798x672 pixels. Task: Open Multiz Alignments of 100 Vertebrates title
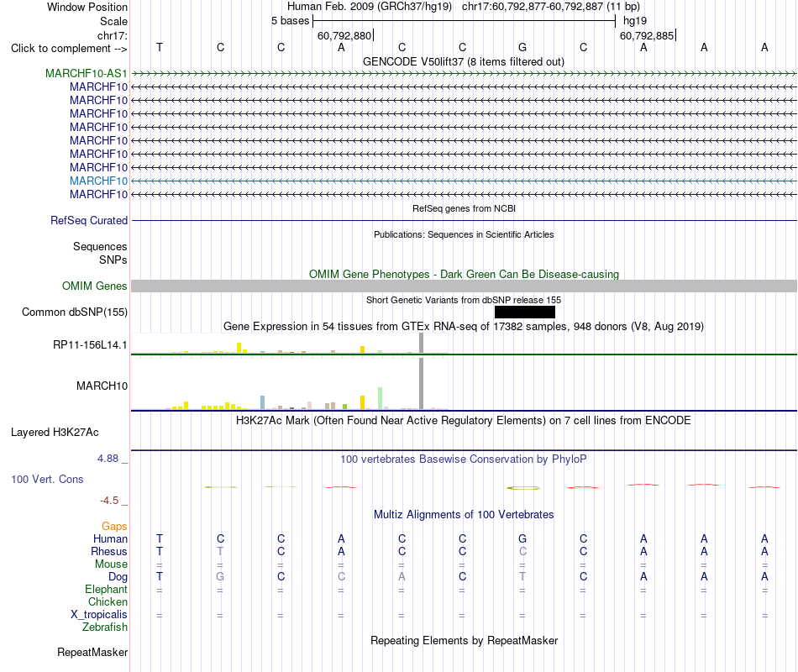(464, 515)
